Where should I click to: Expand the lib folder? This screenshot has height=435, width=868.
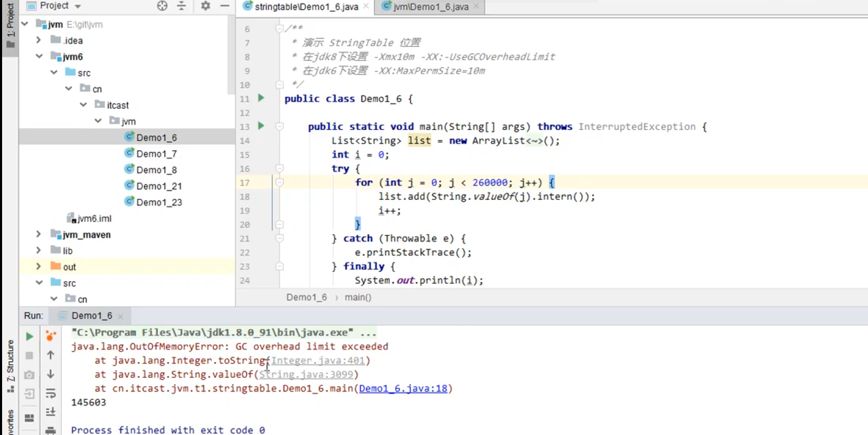[39, 250]
